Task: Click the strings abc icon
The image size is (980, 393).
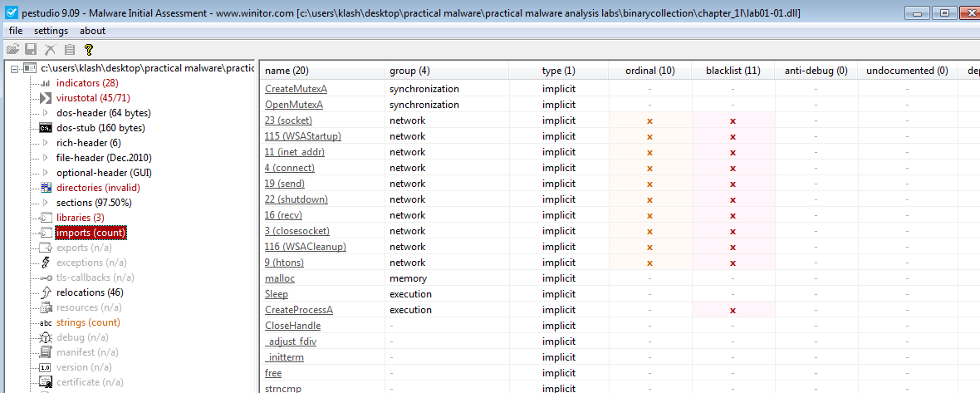Action: [45, 322]
